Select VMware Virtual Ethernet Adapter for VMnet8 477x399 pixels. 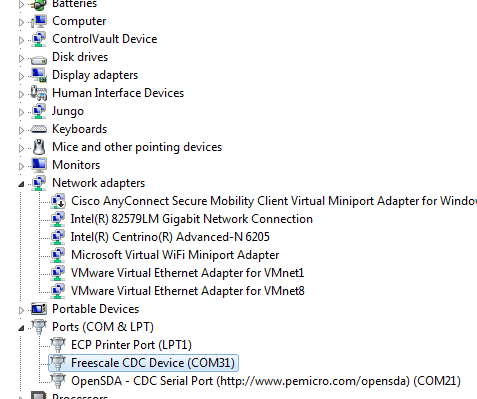(188, 291)
